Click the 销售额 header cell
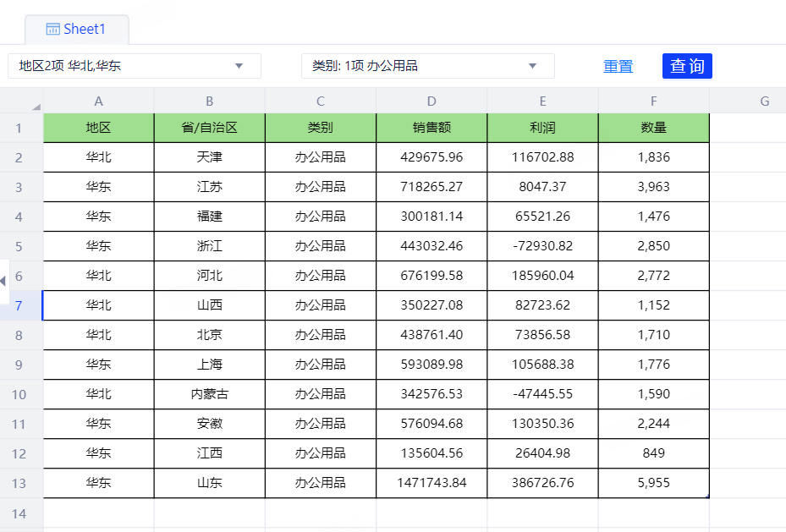Viewport: 786px width, 532px height. click(431, 128)
